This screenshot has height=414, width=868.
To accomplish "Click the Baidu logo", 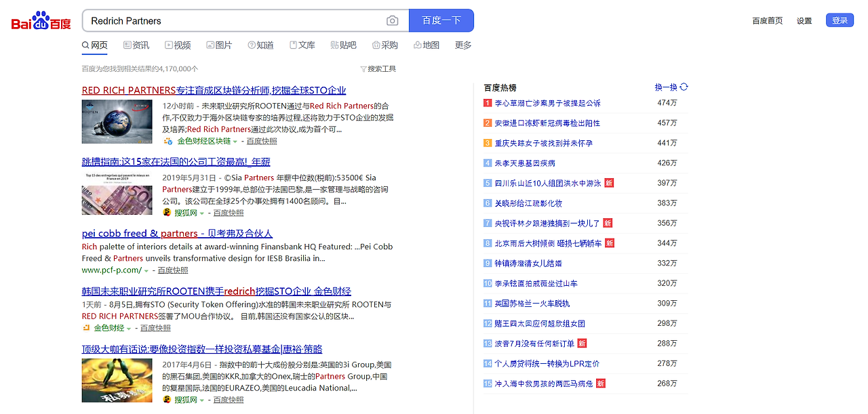I will pos(41,21).
